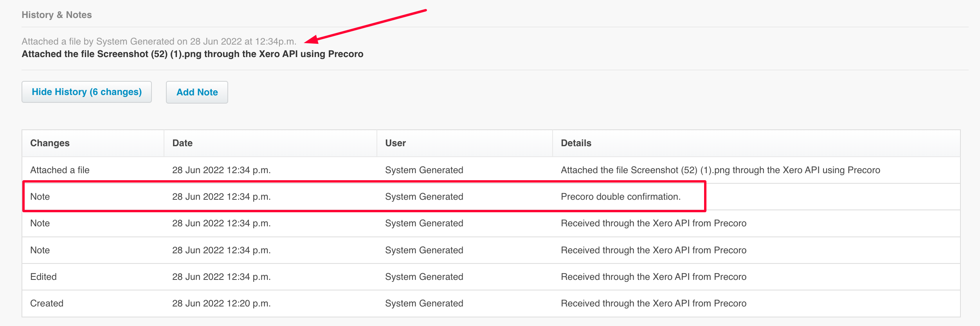Select the Date column header
Image resolution: width=980 pixels, height=326 pixels.
click(x=182, y=143)
